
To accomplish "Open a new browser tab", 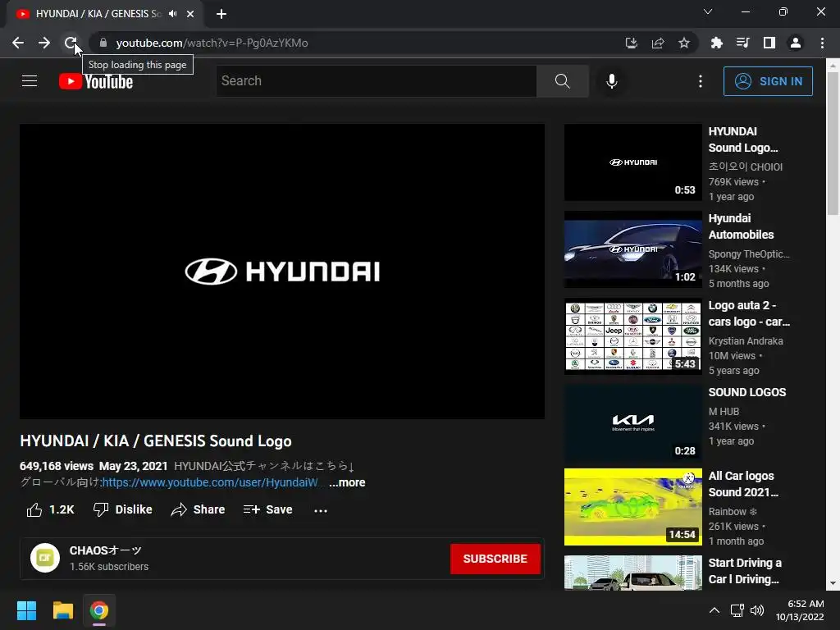I will click(x=221, y=14).
